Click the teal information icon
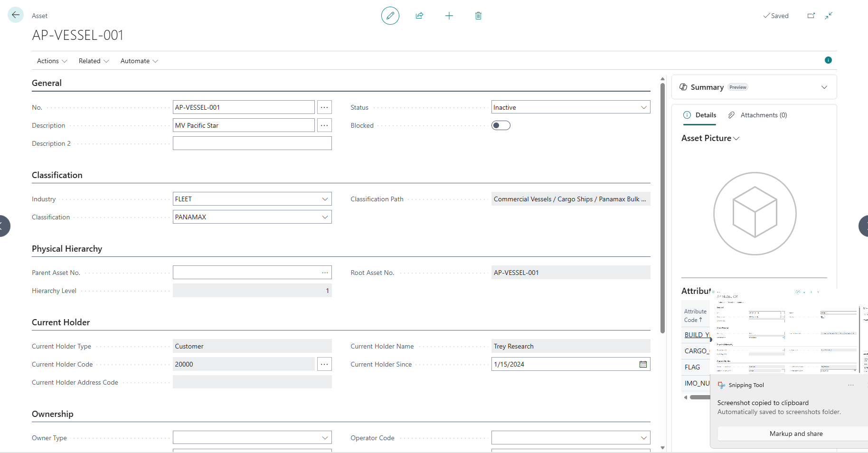The height and width of the screenshot is (453, 868). [x=828, y=60]
